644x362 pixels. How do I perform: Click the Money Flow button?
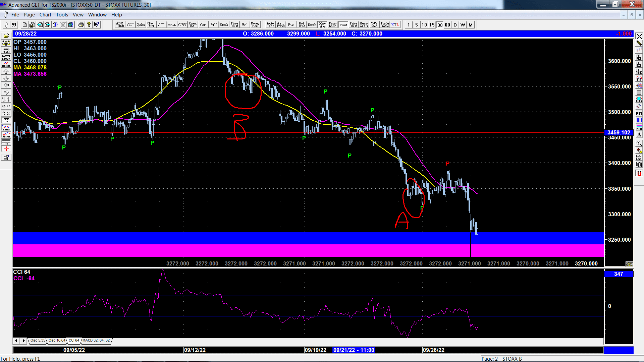[255, 25]
